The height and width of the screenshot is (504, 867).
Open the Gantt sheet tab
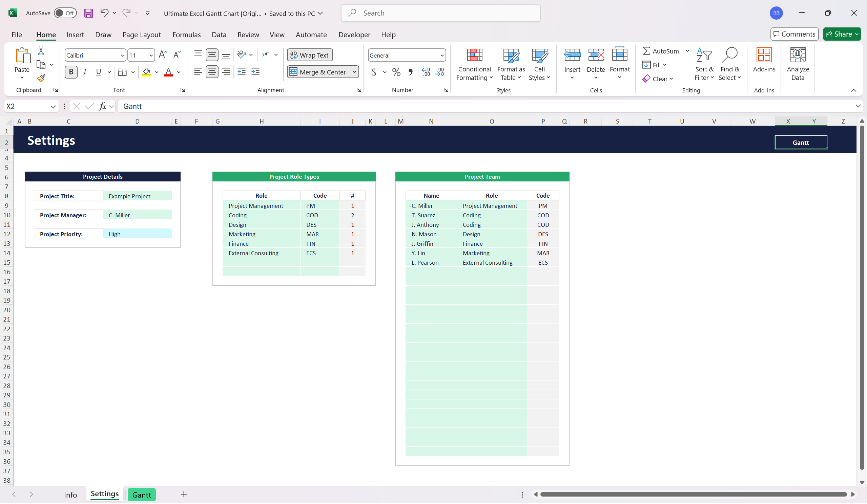[x=141, y=495]
